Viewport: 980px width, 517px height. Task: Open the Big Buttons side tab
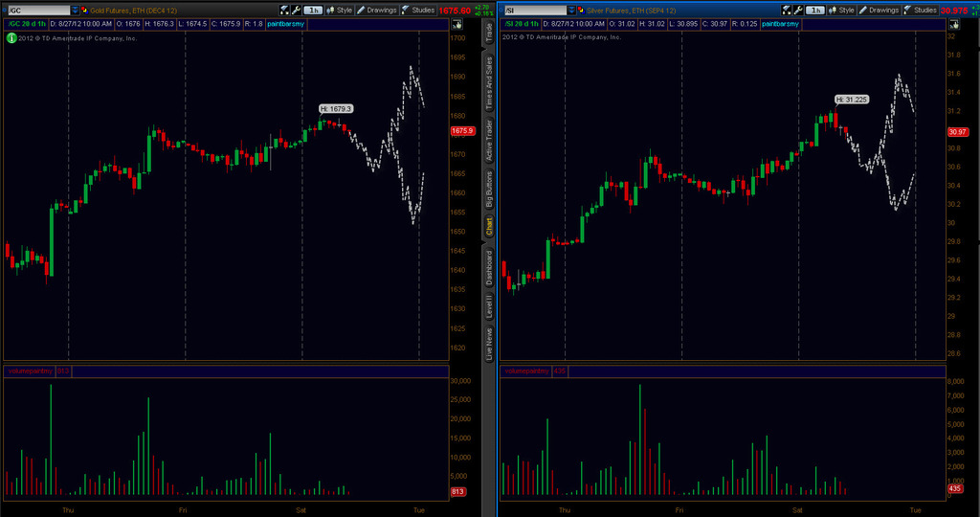point(489,189)
